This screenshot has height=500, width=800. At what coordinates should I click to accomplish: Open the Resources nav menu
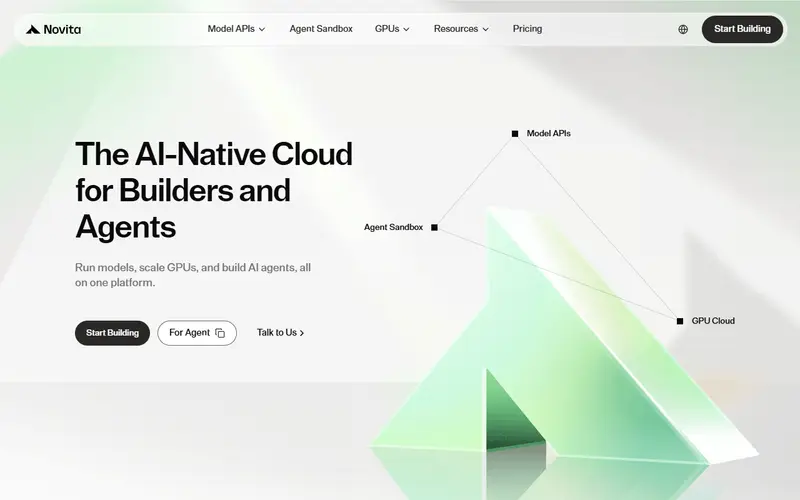point(461,29)
